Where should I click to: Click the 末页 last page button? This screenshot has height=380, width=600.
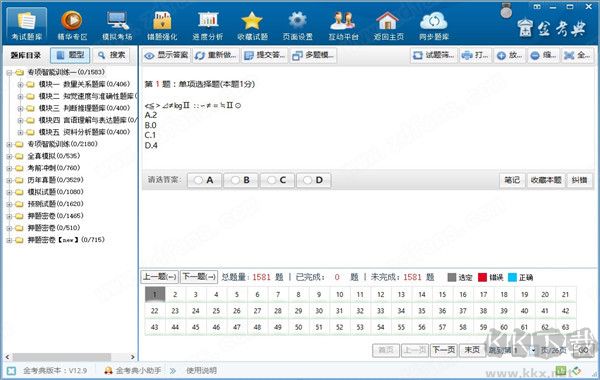click(x=472, y=350)
